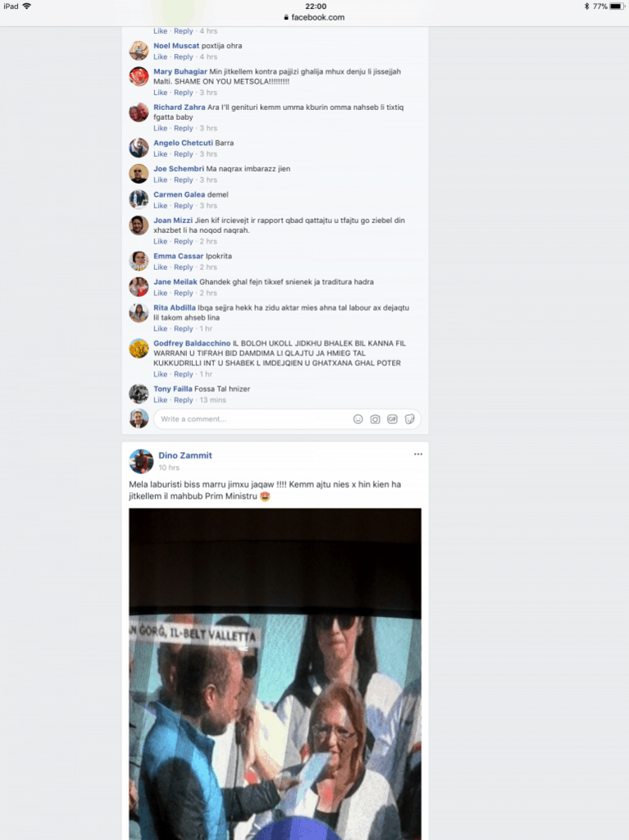Tap Joe Schembri's profile picture
Screen dimensions: 629x840
tap(139, 174)
